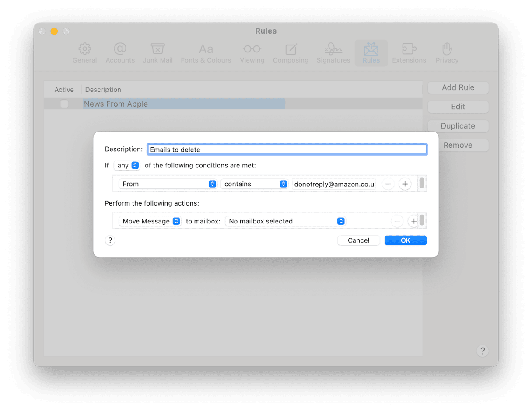Open the Privacy preferences pane
The width and height of the screenshot is (532, 411).
[447, 53]
